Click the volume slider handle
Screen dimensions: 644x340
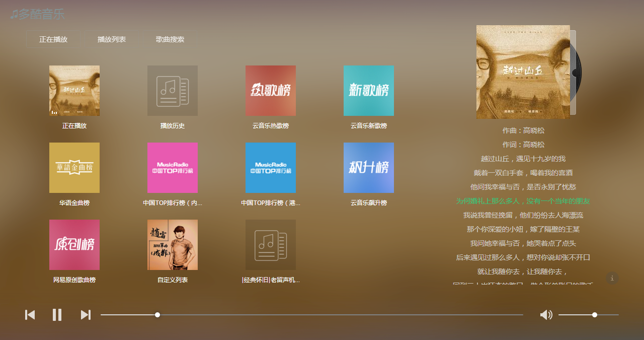point(595,315)
